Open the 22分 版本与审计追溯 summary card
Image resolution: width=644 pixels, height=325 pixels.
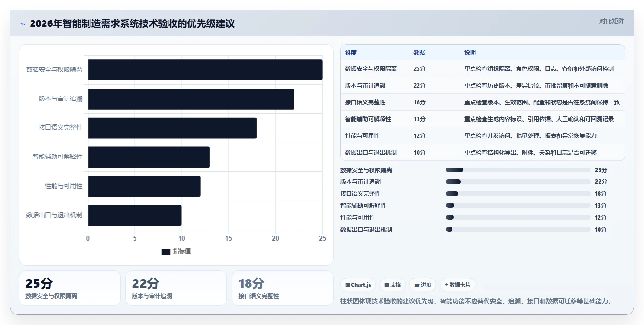176,288
